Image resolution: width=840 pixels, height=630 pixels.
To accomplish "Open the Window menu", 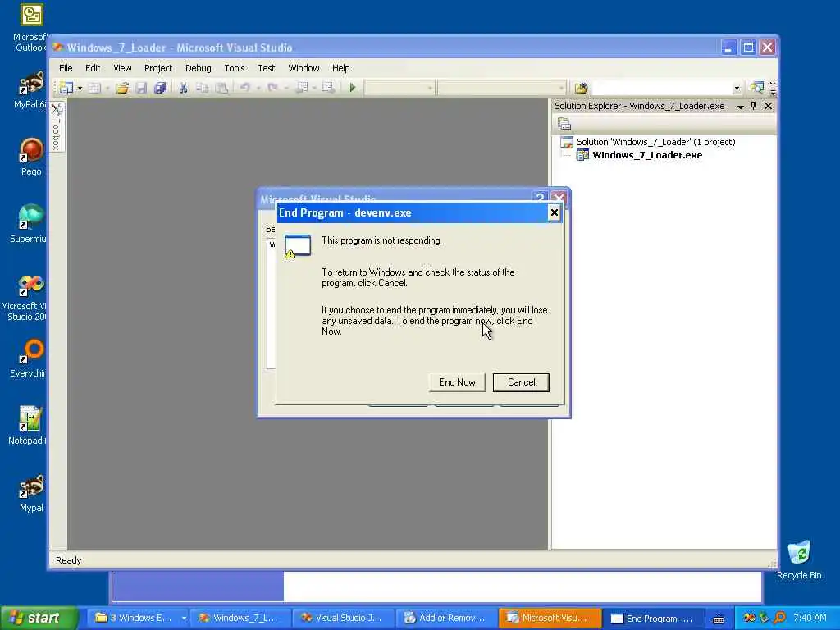I will point(304,68).
